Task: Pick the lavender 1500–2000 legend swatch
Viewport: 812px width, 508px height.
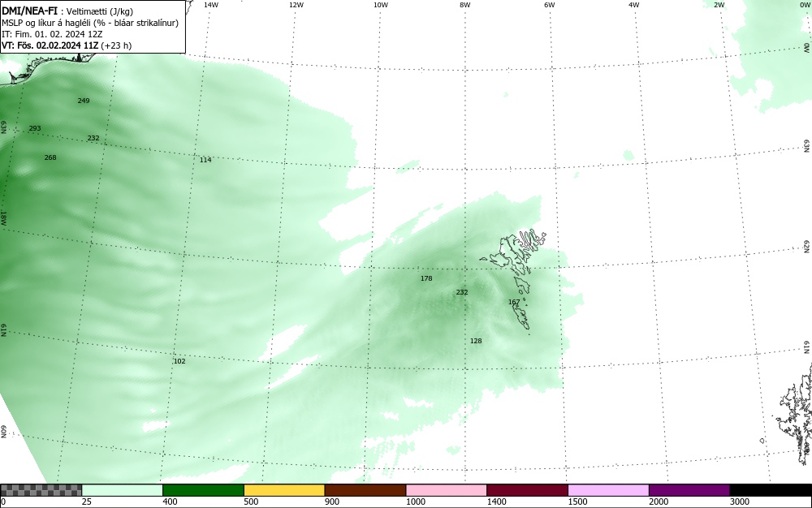Action: [x=608, y=490]
